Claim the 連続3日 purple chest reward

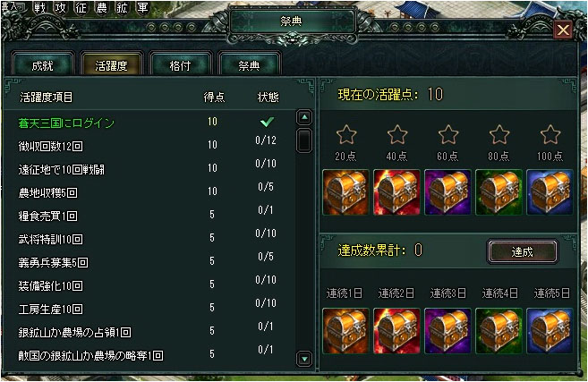click(447, 331)
